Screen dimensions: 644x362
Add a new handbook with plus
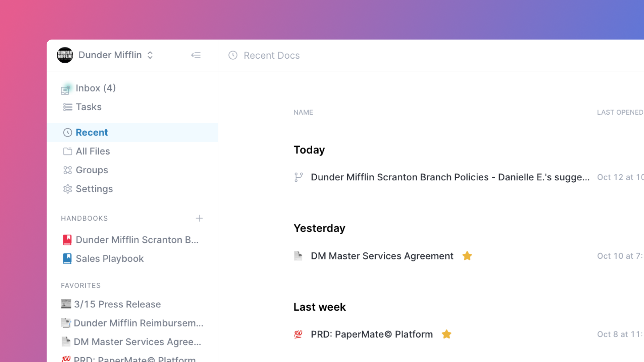click(x=199, y=218)
